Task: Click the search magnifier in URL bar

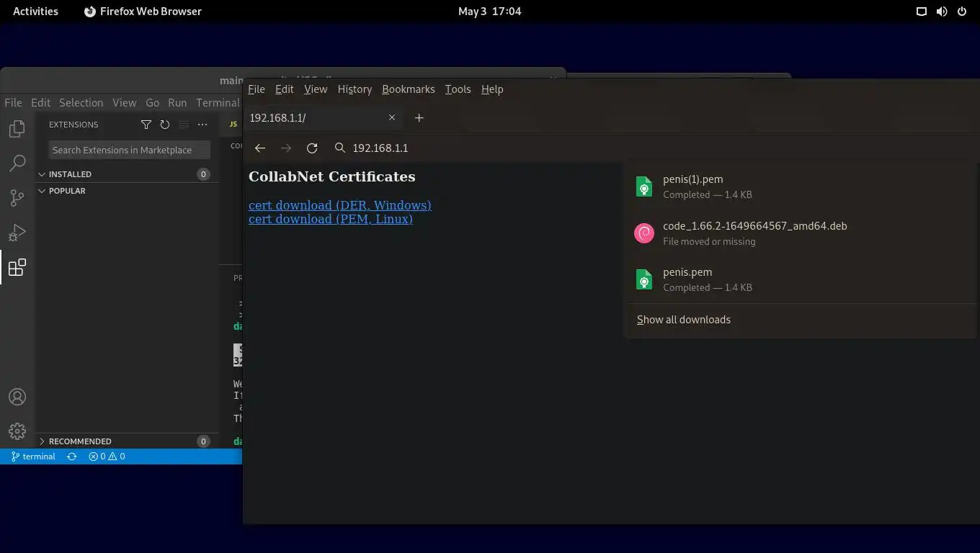Action: tap(340, 148)
